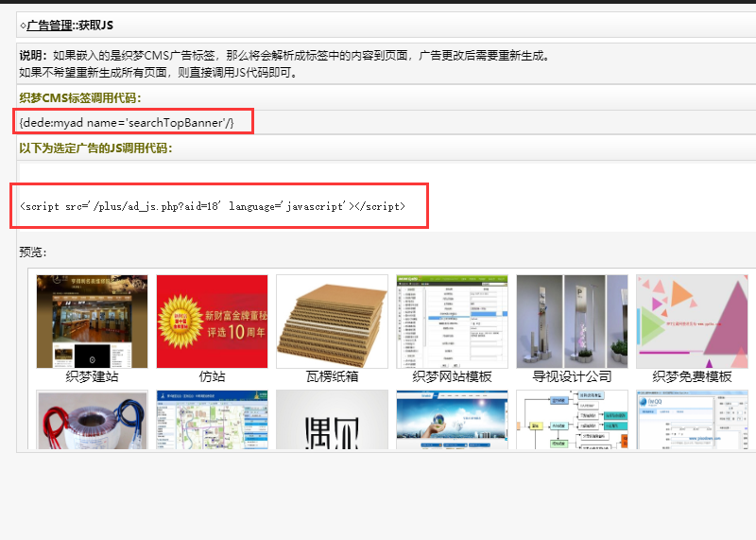Open the black calligraphy logo thumbnail

(x=333, y=420)
